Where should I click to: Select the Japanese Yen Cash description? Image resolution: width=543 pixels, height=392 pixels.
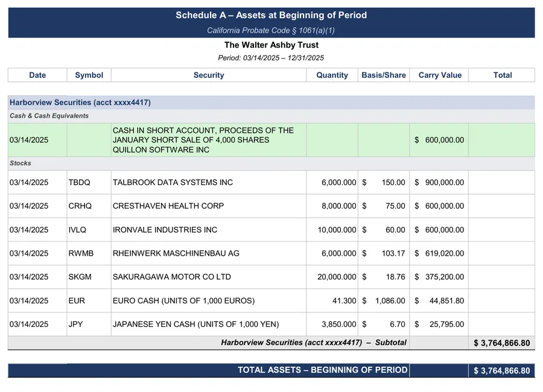click(195, 324)
